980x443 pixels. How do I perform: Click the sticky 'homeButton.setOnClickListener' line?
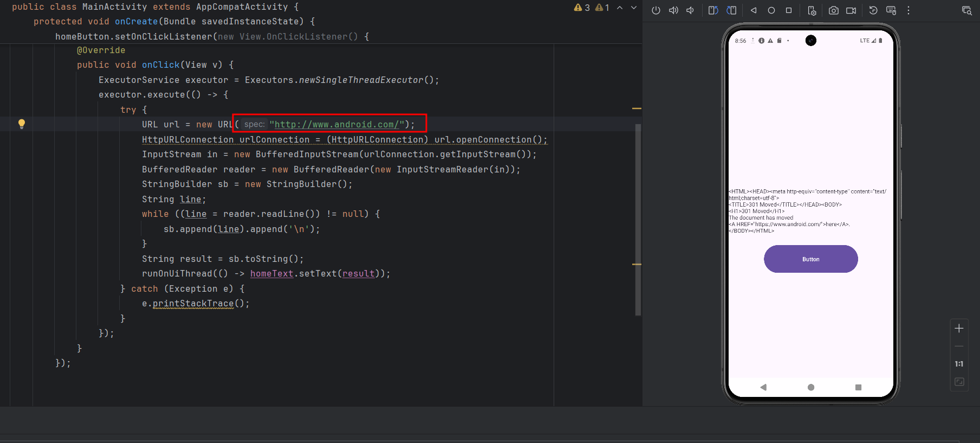point(212,37)
